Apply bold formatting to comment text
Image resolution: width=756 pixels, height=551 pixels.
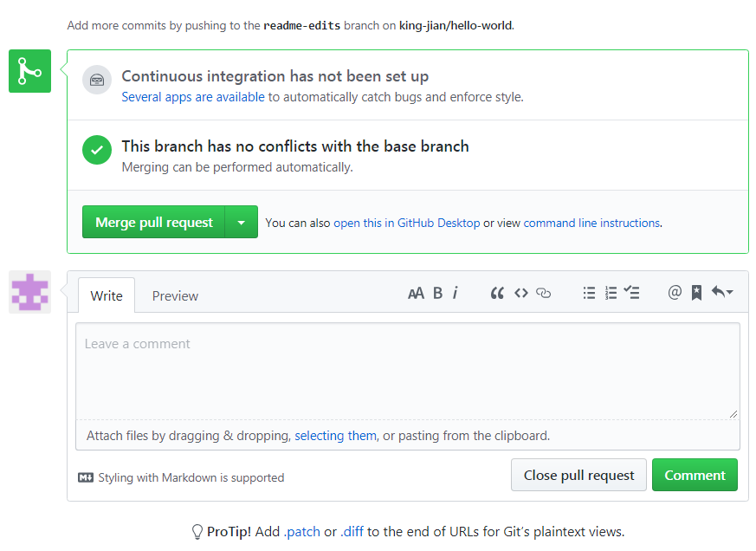click(x=437, y=293)
